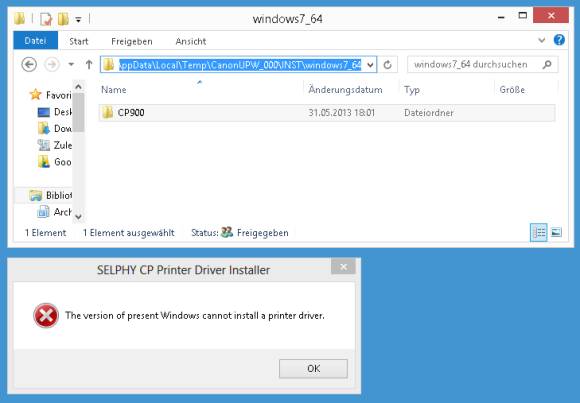Click the forward navigation arrow

click(52, 65)
